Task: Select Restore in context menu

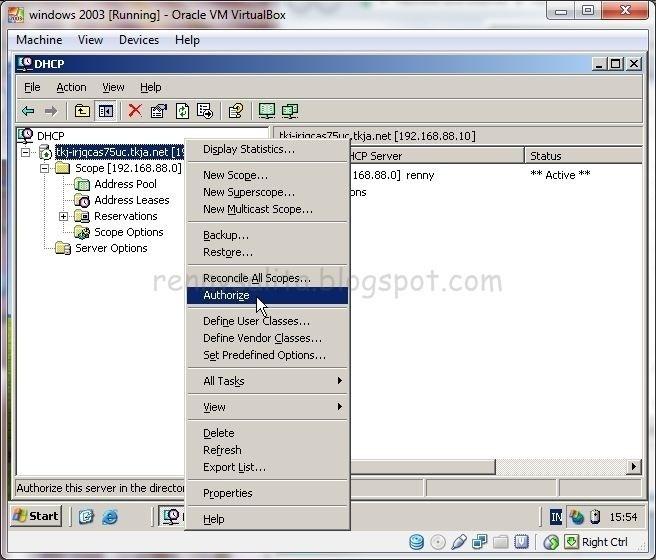Action: point(267,253)
